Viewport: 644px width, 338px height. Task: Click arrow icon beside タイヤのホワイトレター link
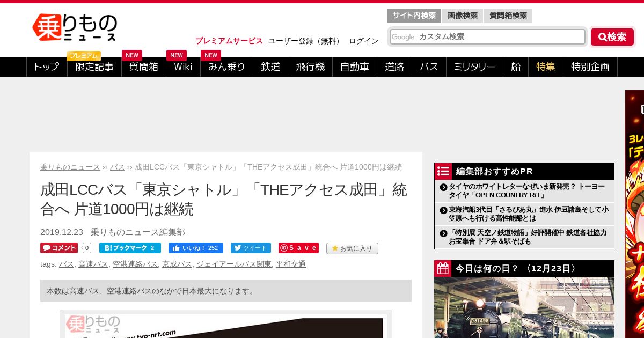click(443, 187)
